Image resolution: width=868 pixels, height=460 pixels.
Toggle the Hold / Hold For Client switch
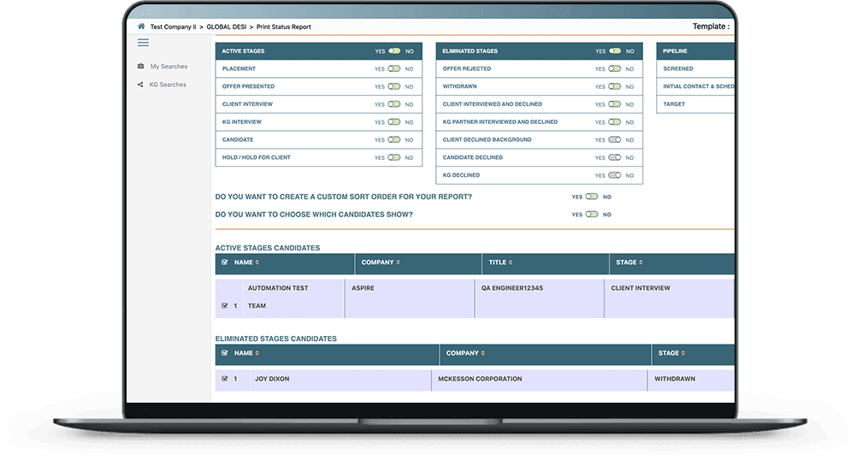click(394, 157)
